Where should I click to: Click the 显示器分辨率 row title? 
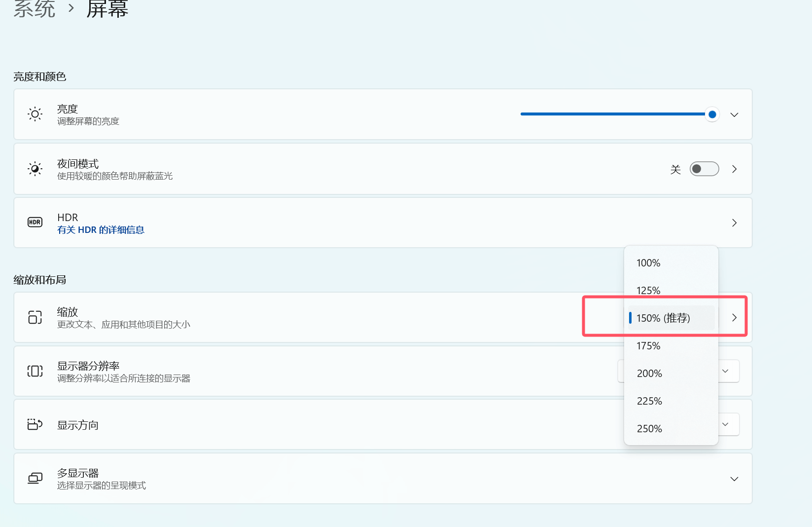88,366
